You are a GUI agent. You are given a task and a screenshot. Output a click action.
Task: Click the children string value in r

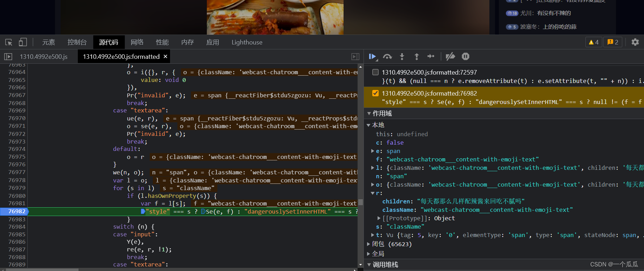coord(471,201)
